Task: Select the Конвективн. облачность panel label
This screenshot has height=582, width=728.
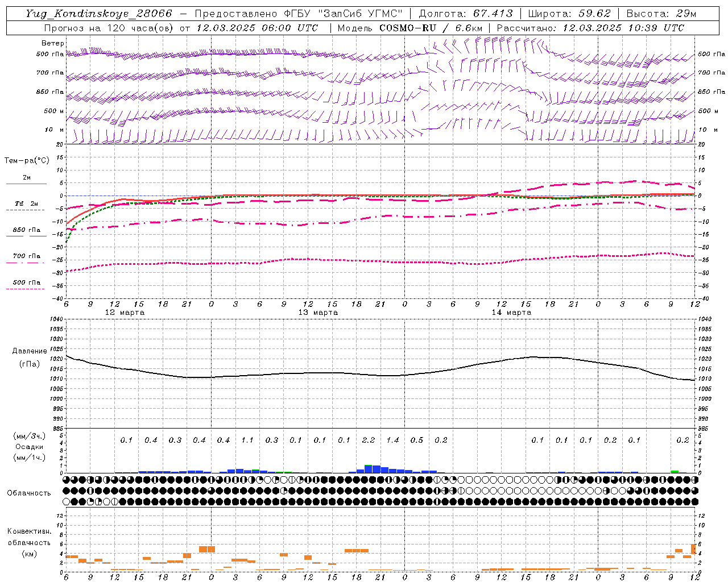Action: 29,537
